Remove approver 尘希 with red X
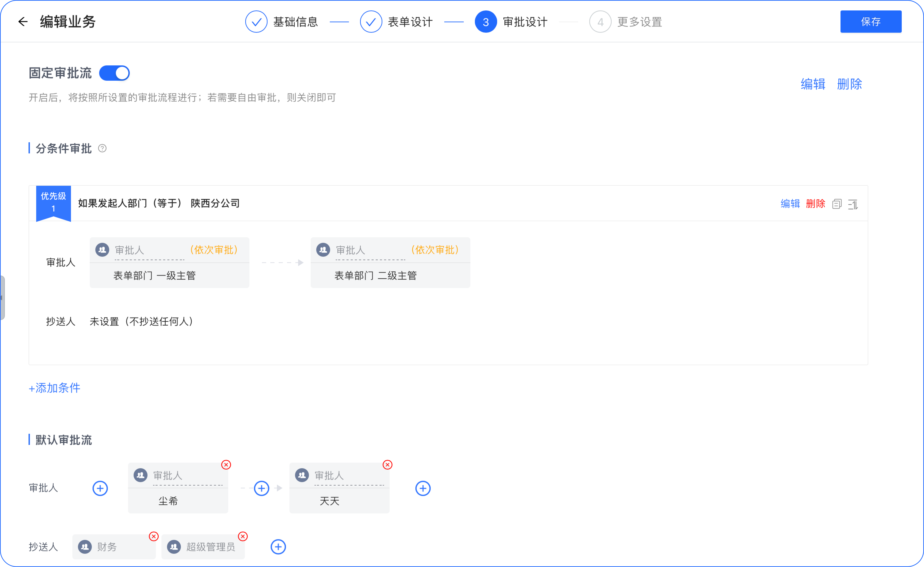Image resolution: width=924 pixels, height=567 pixels. (226, 465)
